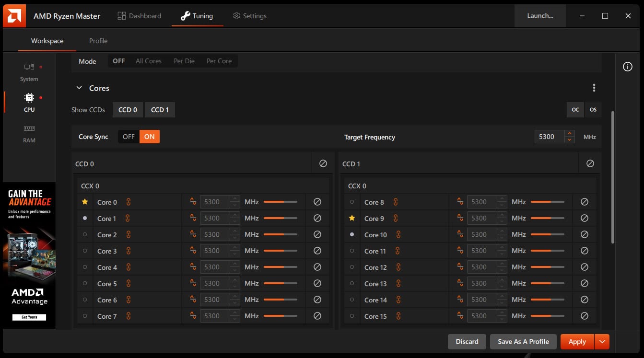Decrease Core 11 frequency with down arrow
644x358 pixels.
tap(502, 254)
